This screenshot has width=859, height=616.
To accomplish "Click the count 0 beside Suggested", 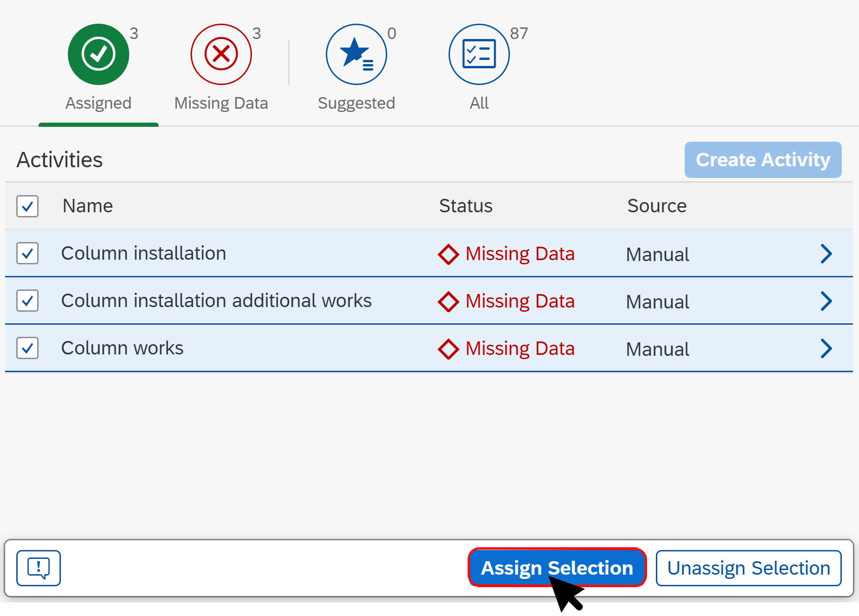I will [392, 33].
